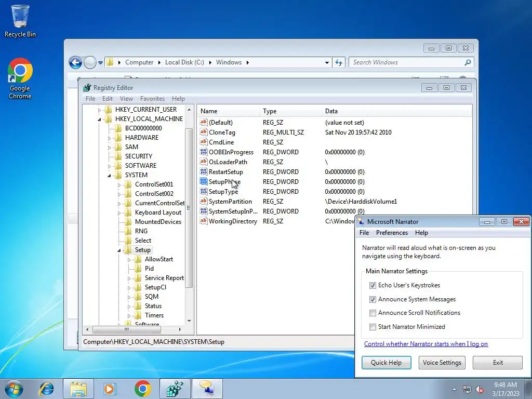532x399 pixels.
Task: Click the taskbar clock showing 9:48 AM
Action: [506, 389]
